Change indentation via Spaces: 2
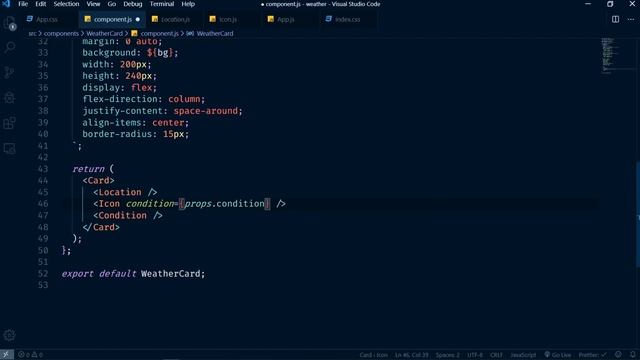Image resolution: width=640 pixels, height=360 pixels. coord(447,355)
